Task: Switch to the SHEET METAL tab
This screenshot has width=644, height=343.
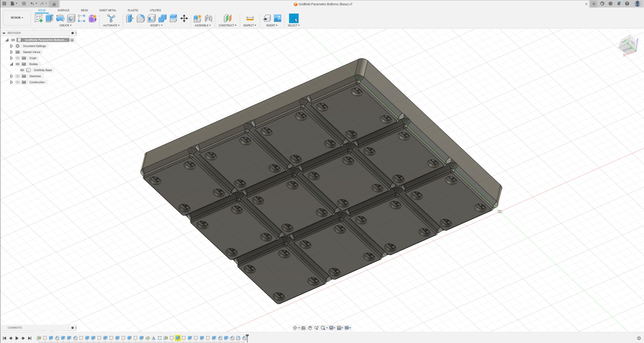Action: coord(108,10)
